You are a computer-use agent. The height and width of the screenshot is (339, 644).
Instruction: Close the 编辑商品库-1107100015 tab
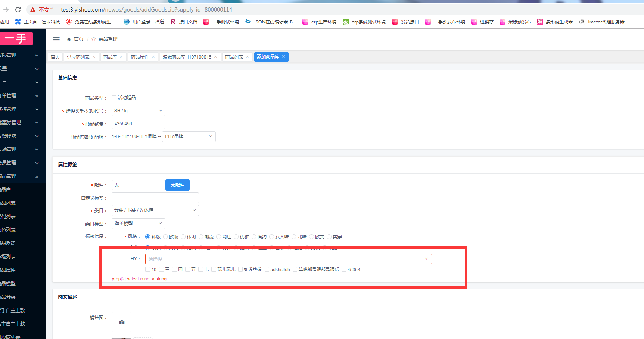click(x=215, y=57)
